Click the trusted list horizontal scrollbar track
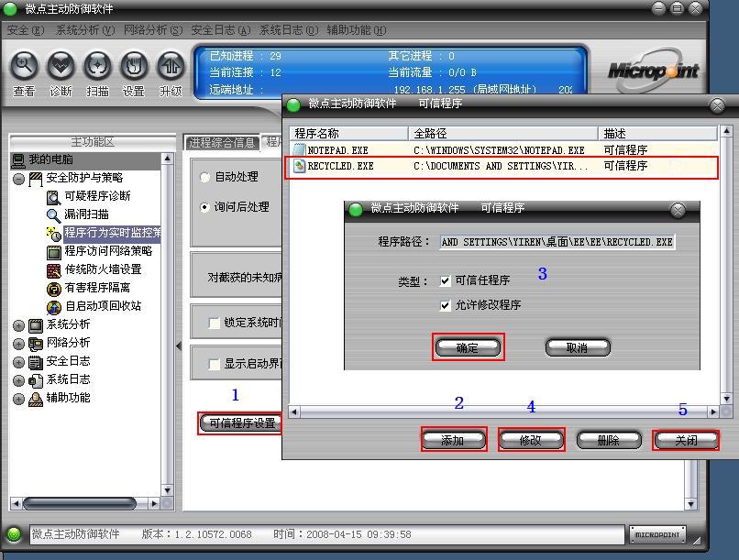This screenshot has height=560, width=739. pyautogui.click(x=503, y=412)
